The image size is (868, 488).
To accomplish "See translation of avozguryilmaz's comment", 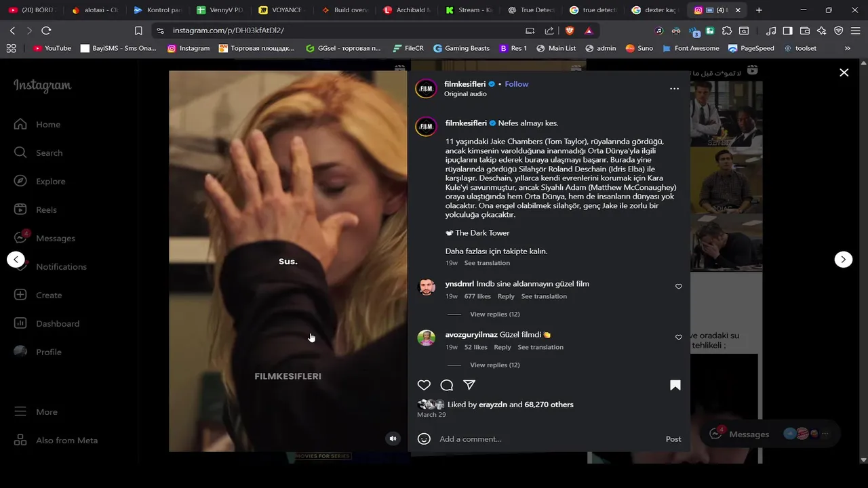I will tap(540, 347).
